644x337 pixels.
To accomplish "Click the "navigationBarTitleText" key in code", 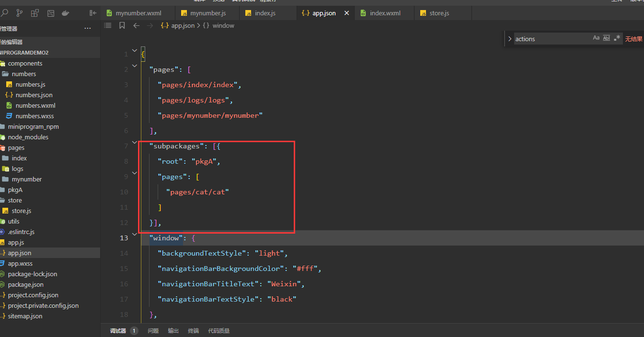I will 208,284.
